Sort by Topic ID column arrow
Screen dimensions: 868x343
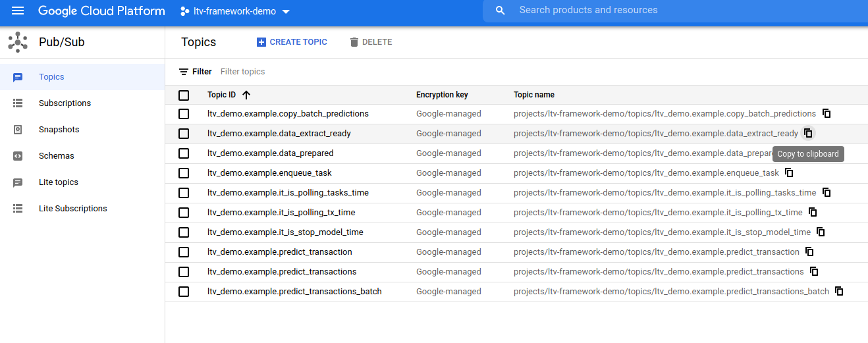[x=246, y=95]
